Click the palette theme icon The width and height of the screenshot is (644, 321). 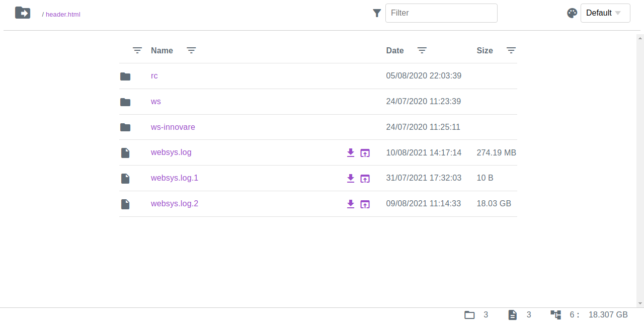tap(572, 13)
